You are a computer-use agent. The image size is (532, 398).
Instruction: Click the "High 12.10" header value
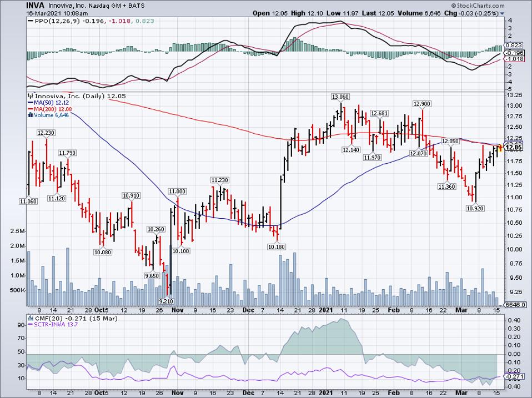pos(307,13)
